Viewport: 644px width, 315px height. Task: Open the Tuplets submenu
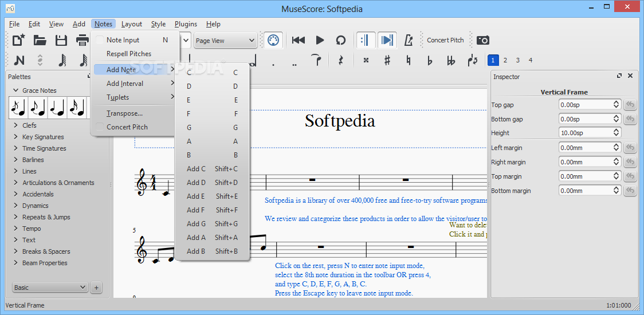tap(135, 97)
